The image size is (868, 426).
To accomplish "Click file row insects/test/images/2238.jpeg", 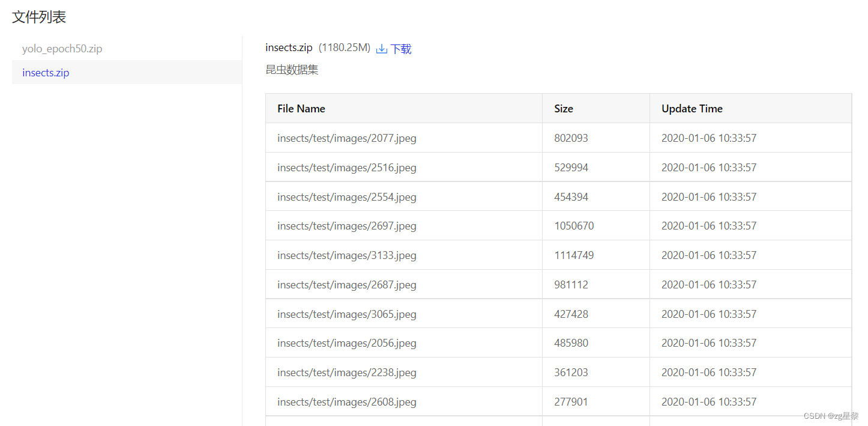I will click(x=558, y=373).
